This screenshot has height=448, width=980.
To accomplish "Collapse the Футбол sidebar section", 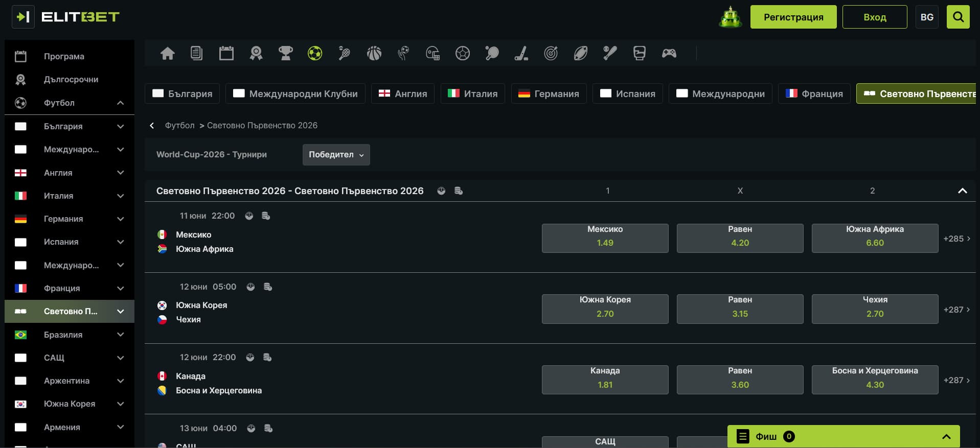I will [120, 103].
